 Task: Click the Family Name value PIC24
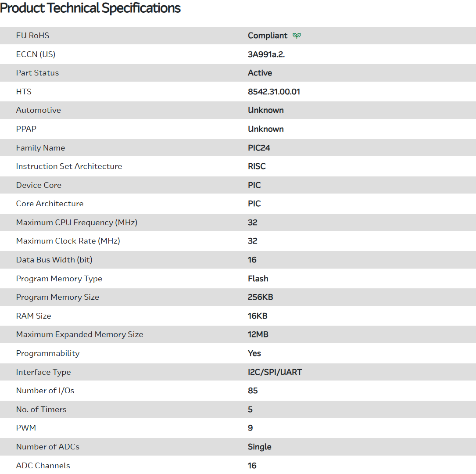pyautogui.click(x=259, y=148)
